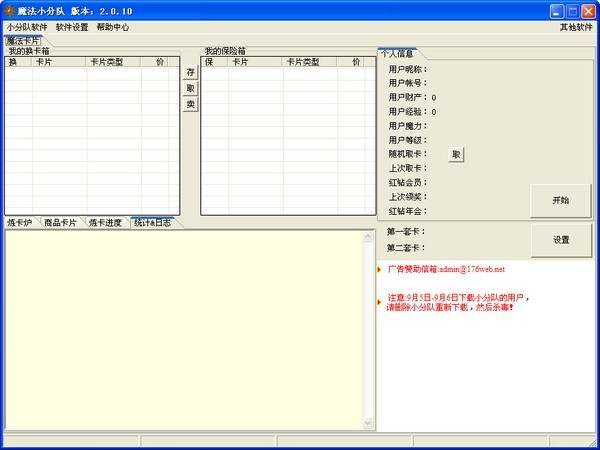Click the 取 button between the boxes

pos(191,88)
